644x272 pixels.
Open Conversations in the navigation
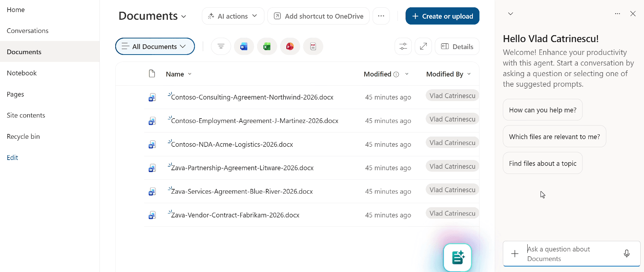(x=27, y=31)
